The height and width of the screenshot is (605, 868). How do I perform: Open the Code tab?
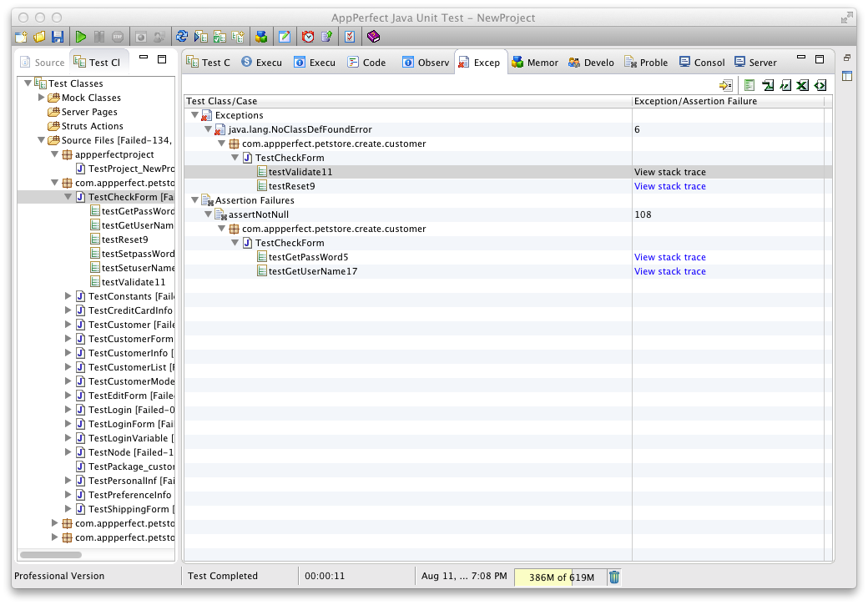(x=366, y=63)
